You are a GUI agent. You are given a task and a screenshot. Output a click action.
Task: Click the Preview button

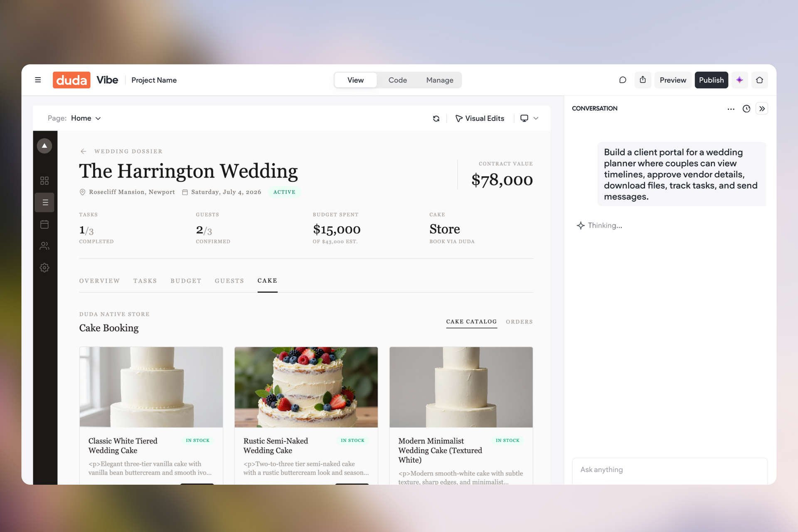(673, 80)
